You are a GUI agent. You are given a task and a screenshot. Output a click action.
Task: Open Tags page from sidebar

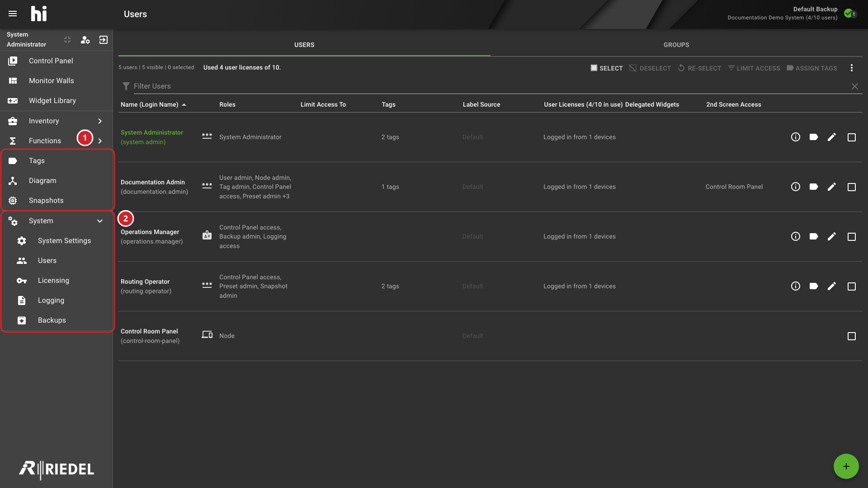[57, 161]
